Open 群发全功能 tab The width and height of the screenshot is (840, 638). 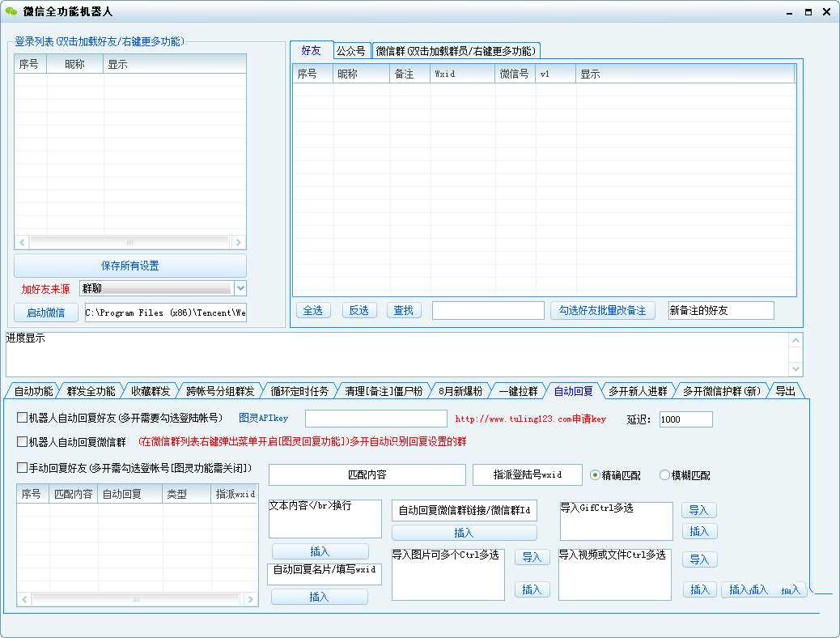point(91,391)
